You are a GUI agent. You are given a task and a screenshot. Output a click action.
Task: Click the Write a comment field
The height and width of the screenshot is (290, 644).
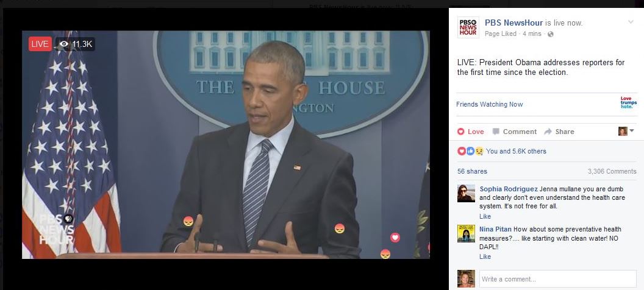coord(558,279)
